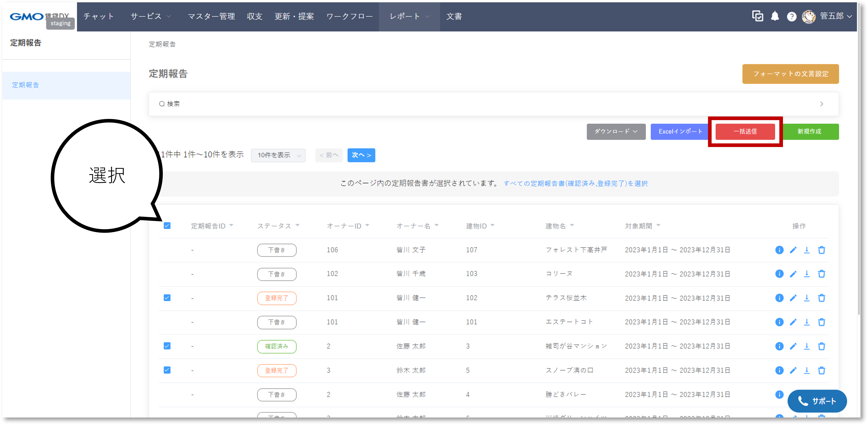Switch to ワークフロー in the top navigation
The width and height of the screenshot is (868, 425).
pos(349,16)
